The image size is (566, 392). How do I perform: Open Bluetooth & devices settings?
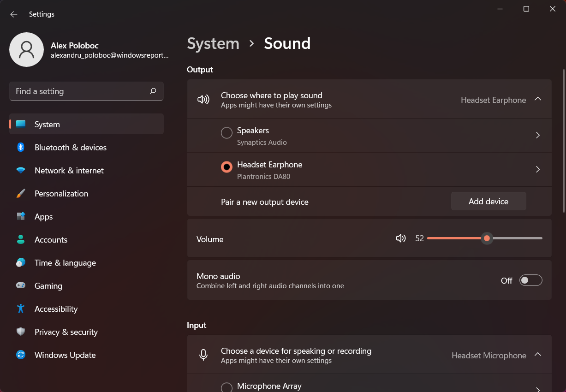[71, 147]
